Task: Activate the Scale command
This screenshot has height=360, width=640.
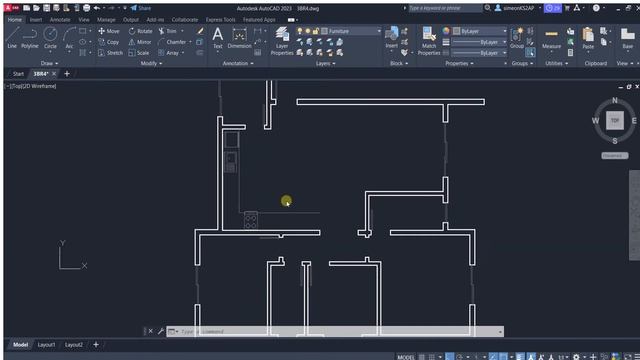Action: point(139,53)
